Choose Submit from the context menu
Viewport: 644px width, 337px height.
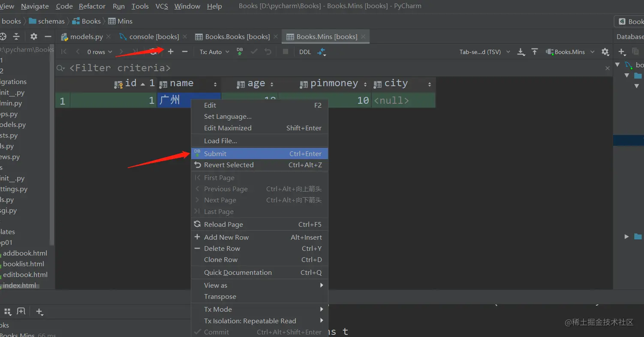pos(259,153)
